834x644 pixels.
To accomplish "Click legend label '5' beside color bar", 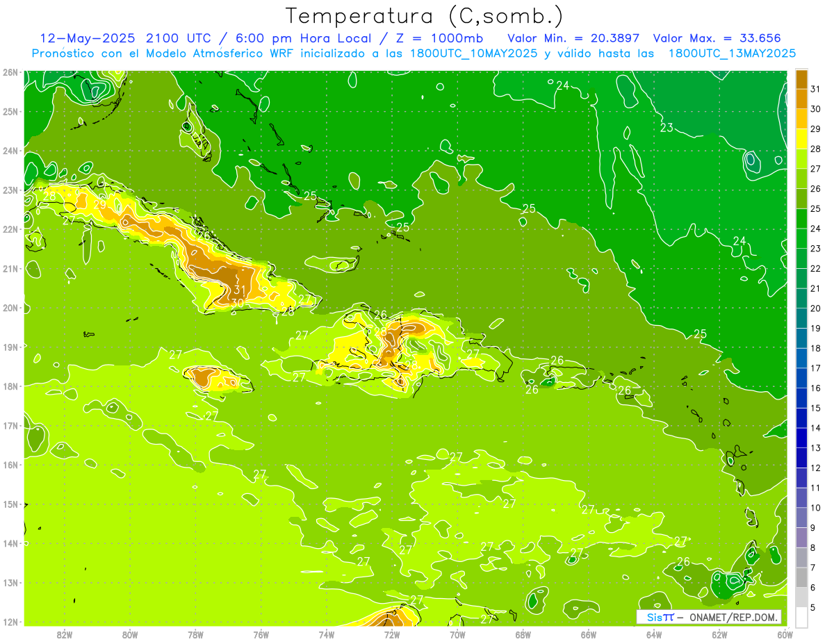I will [814, 607].
